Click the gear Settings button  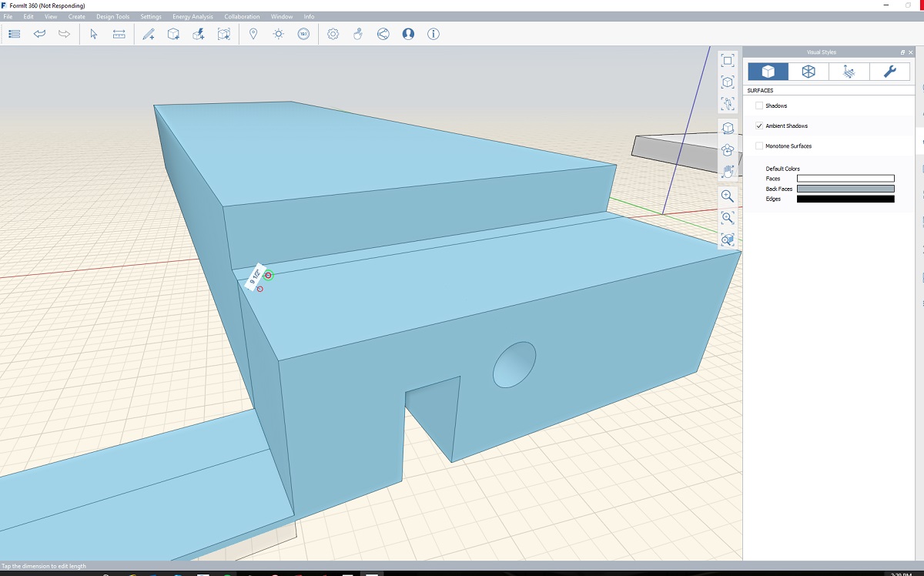pos(333,34)
